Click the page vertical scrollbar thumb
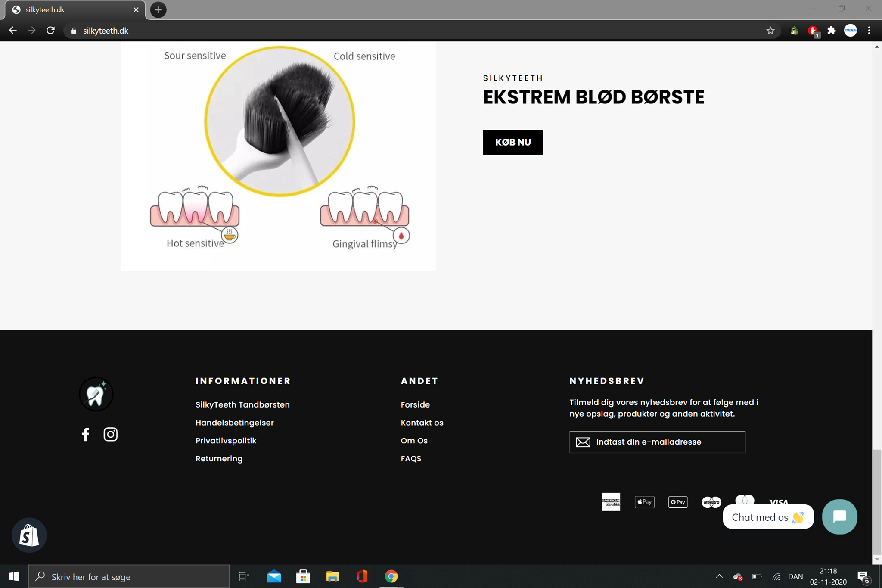Viewport: 882px width, 588px height. [x=877, y=502]
